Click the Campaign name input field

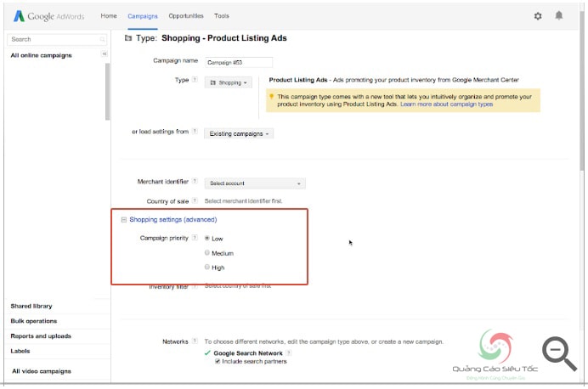pyautogui.click(x=239, y=62)
